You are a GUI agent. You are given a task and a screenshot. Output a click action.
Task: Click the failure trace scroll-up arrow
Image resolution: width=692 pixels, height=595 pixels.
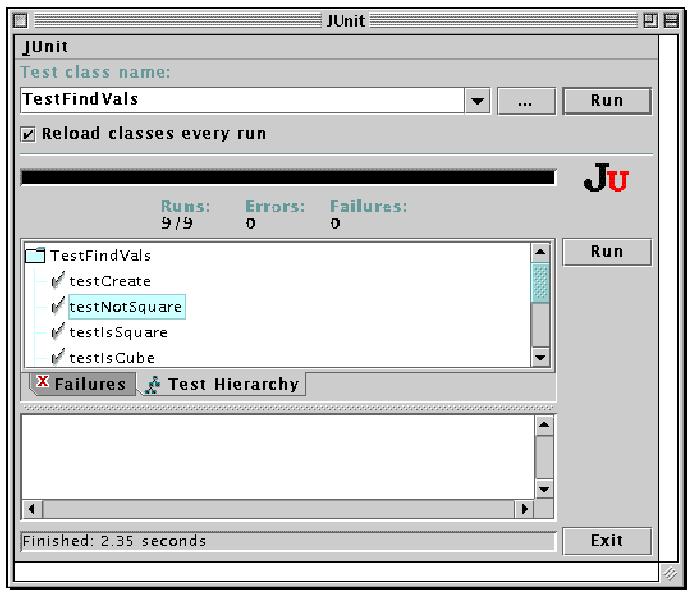(x=544, y=426)
